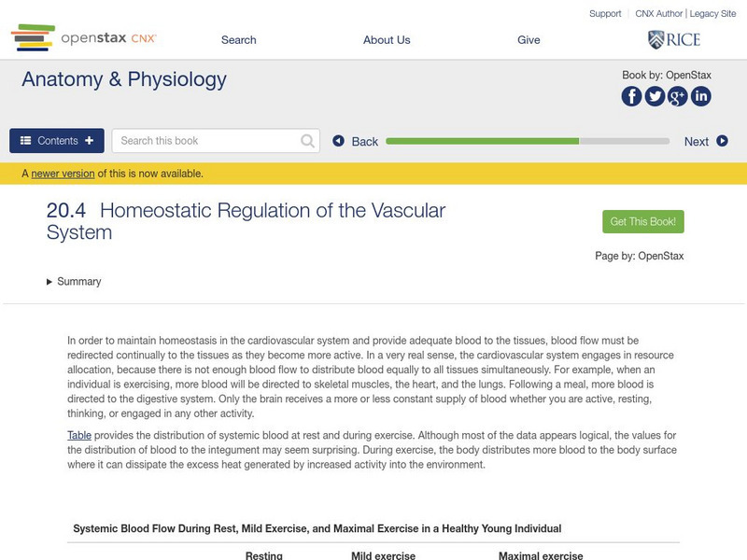Expand the Contents panel

(56, 140)
